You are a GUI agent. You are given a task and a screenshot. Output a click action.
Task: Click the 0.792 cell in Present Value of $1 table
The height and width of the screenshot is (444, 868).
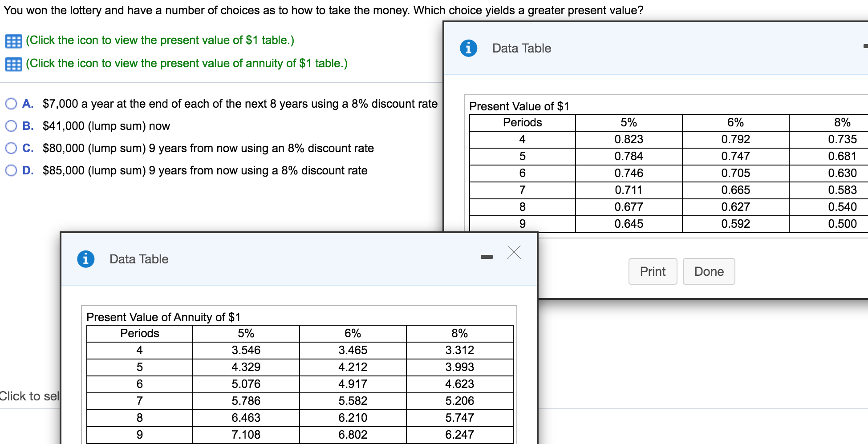736,139
